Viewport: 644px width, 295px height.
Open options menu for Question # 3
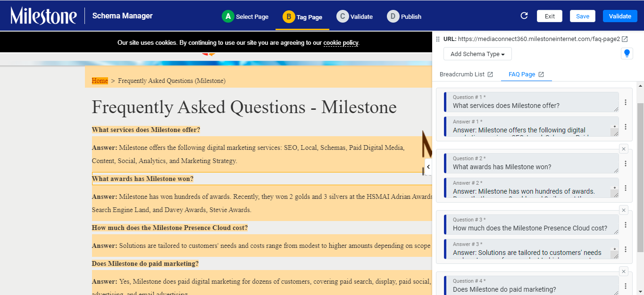click(x=626, y=225)
